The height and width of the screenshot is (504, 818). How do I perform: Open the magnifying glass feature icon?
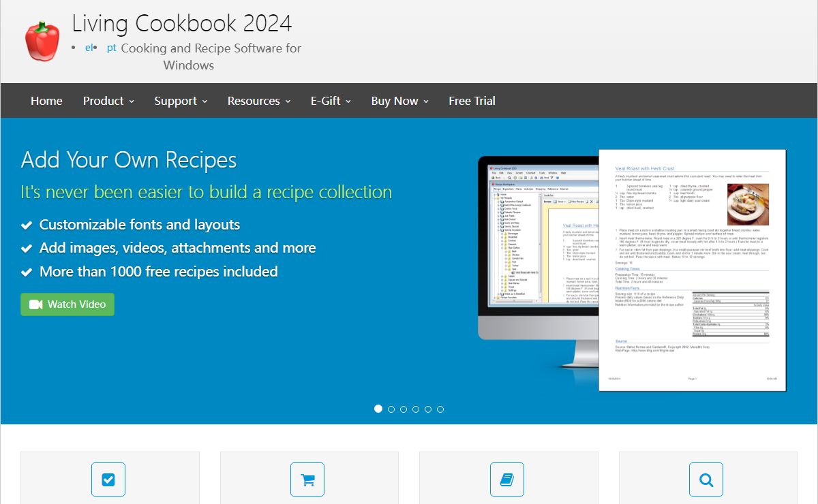coord(706,479)
